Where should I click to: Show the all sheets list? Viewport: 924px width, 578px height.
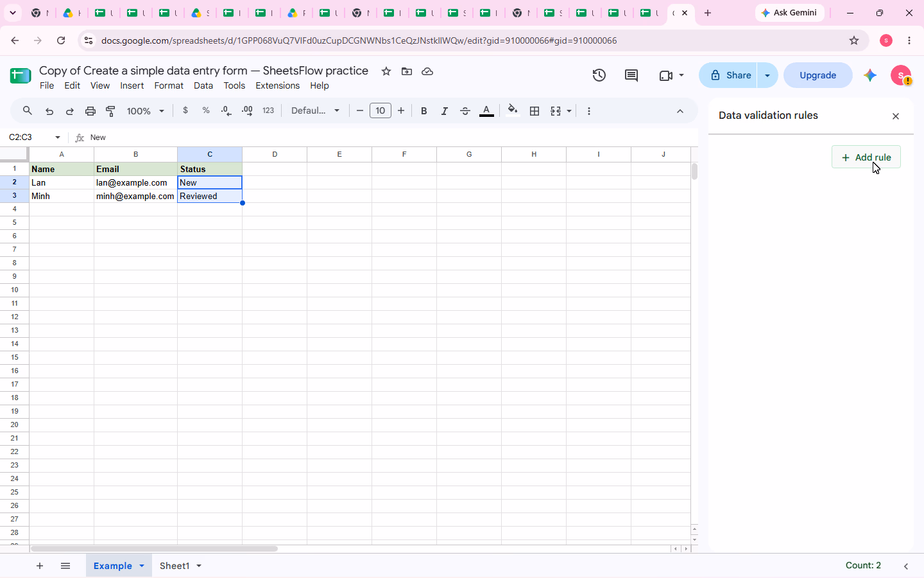(x=65, y=566)
